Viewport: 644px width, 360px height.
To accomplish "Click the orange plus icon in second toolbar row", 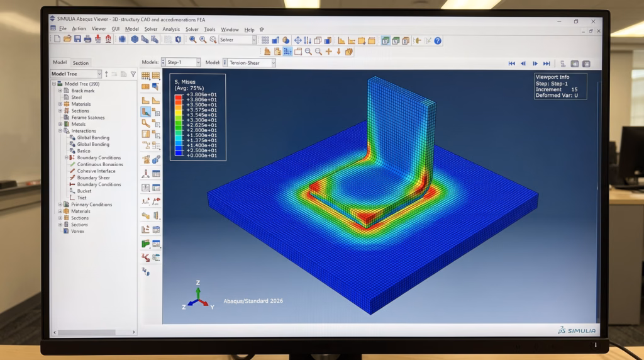I will pyautogui.click(x=328, y=52).
